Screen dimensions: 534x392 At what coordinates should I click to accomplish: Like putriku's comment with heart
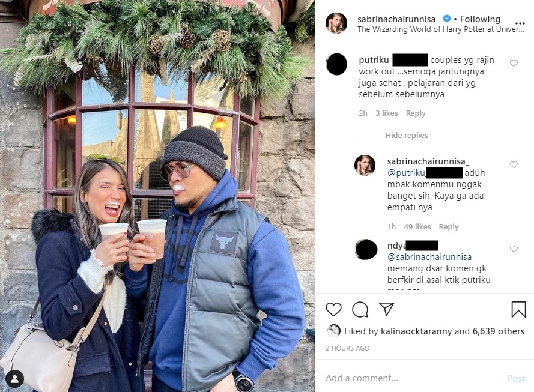(514, 64)
